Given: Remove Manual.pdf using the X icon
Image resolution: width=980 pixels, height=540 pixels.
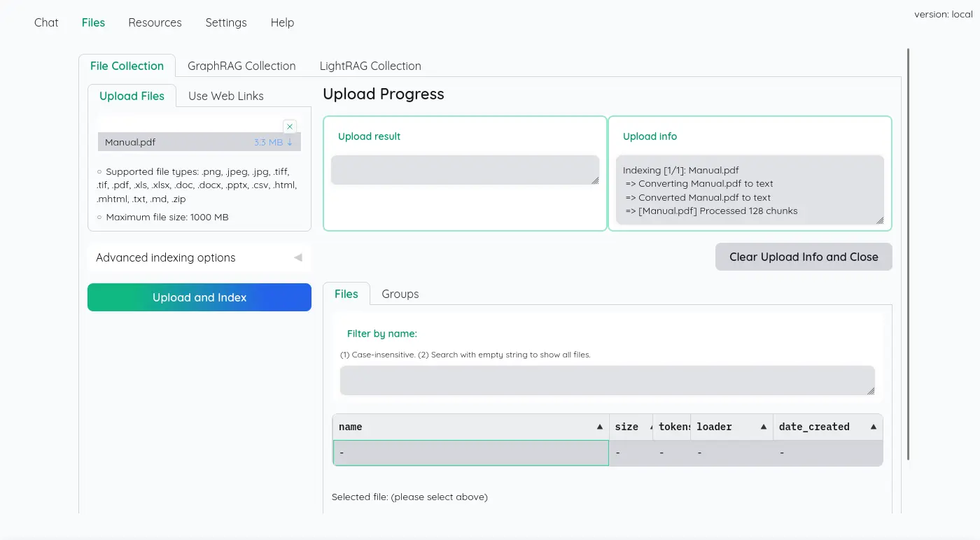Looking at the screenshot, I should [x=290, y=127].
